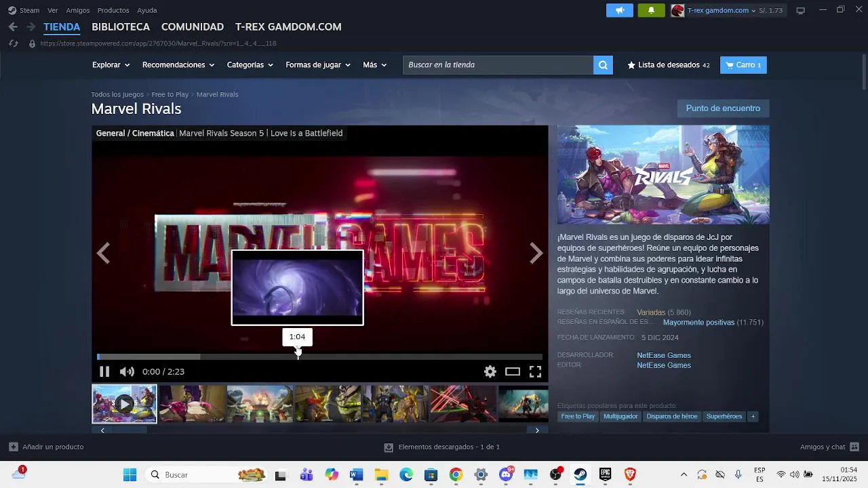Select the Multijugador tag

[620, 416]
